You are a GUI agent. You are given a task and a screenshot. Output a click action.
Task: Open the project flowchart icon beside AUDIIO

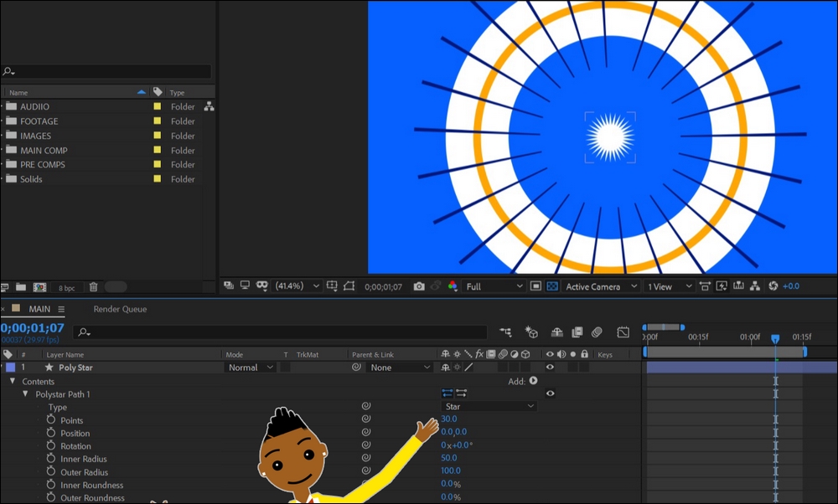click(x=209, y=107)
